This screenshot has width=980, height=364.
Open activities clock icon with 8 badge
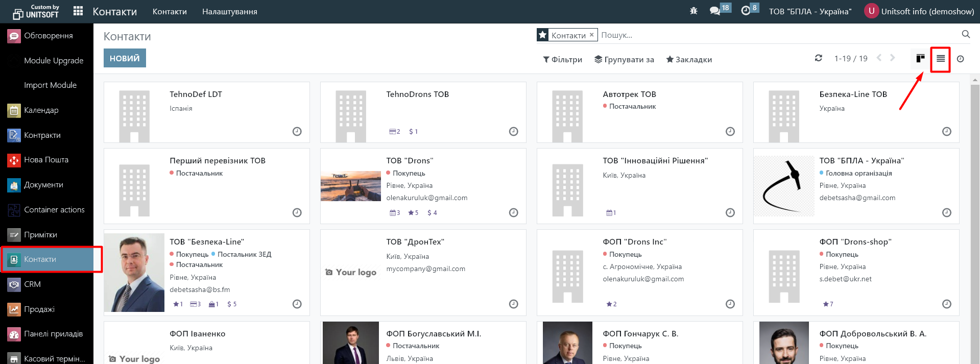[x=746, y=11]
